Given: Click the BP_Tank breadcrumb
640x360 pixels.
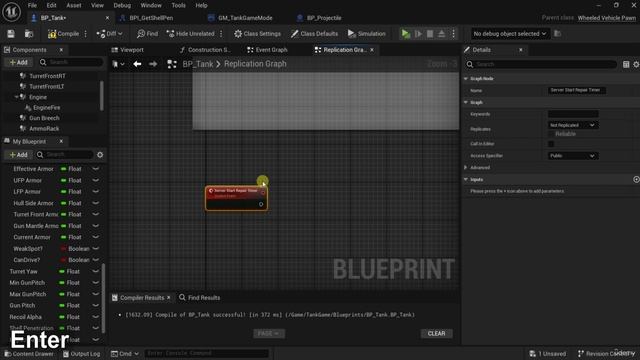Looking at the screenshot, I should [198, 64].
